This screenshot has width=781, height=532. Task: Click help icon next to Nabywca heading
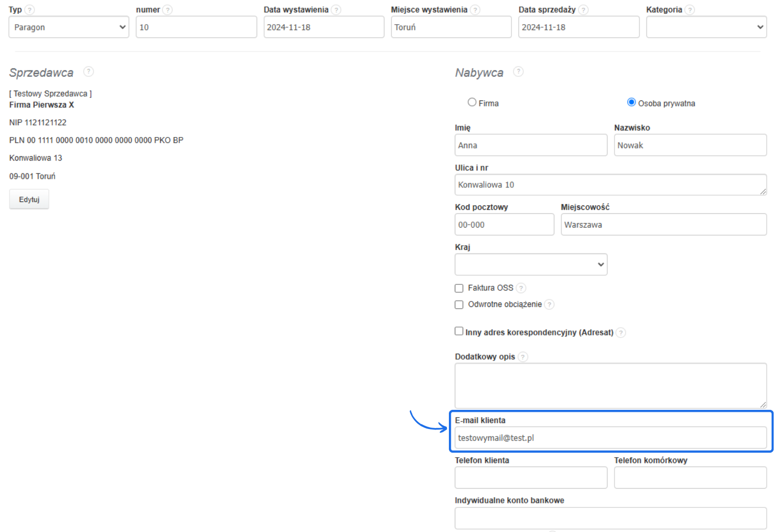pyautogui.click(x=518, y=72)
